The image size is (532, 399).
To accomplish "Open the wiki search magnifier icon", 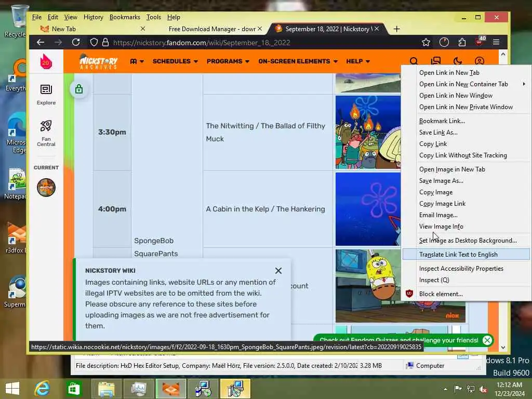I will pos(414,61).
